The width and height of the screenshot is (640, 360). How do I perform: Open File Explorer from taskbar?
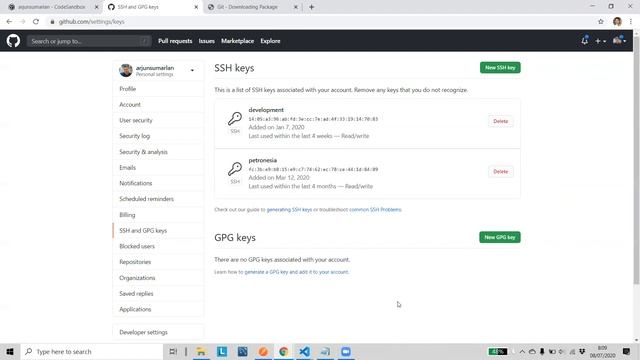tap(201, 351)
